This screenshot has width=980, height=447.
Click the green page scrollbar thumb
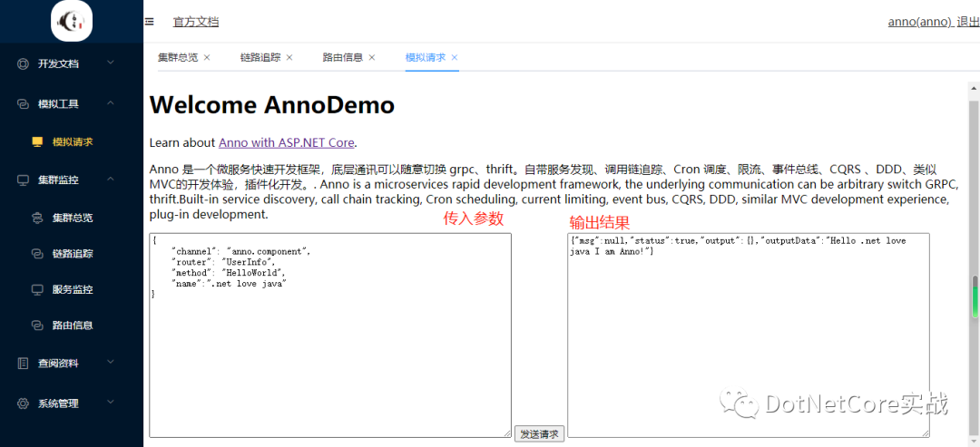point(974,296)
